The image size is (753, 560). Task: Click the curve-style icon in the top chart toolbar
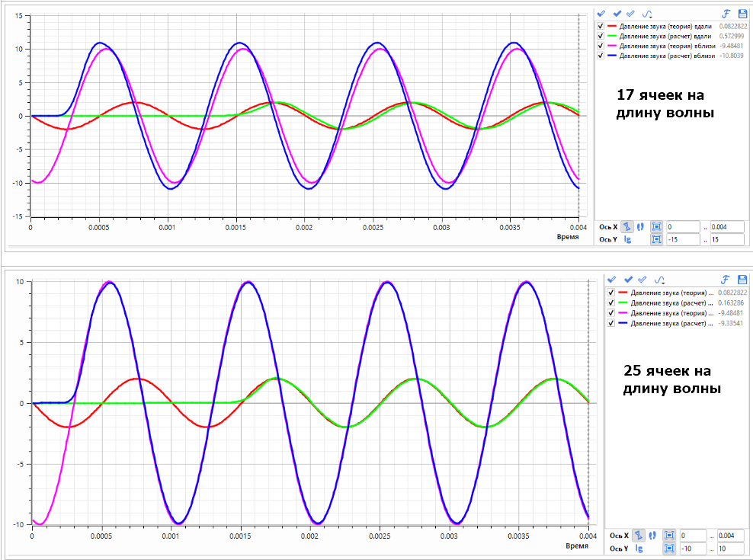point(647,14)
